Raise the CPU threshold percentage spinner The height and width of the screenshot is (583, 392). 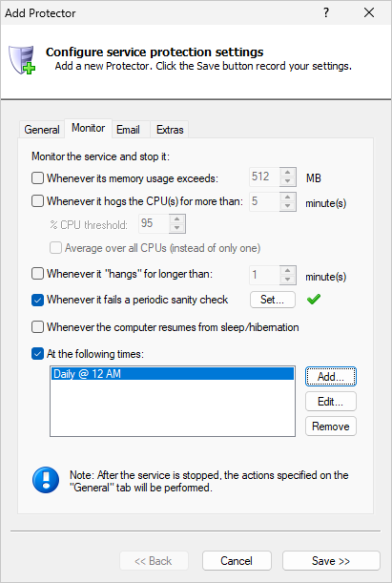(177, 219)
